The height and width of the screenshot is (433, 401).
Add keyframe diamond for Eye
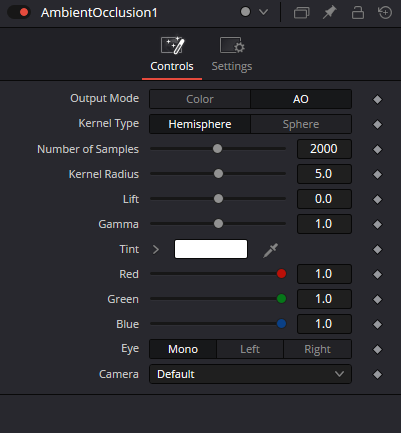(377, 349)
